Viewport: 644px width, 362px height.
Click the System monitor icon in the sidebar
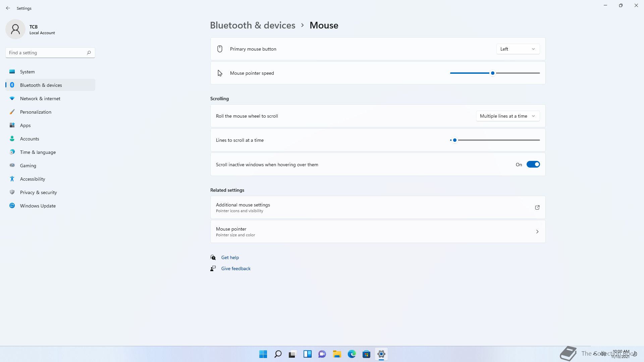click(12, 71)
